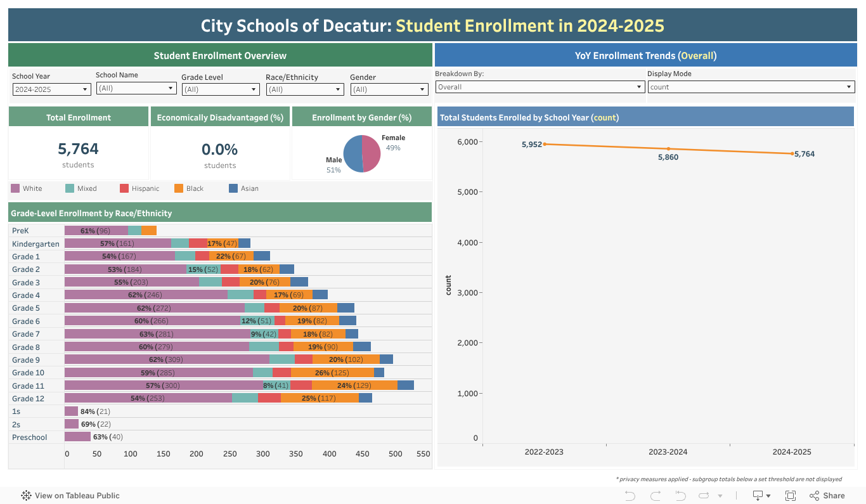Enter fullscreen mode via the toolbar icon
Screen dimensions: 866x504
[791, 495]
